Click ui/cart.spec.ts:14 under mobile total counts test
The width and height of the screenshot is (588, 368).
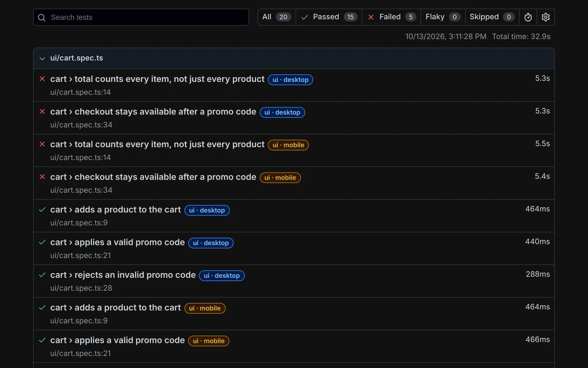coord(80,158)
